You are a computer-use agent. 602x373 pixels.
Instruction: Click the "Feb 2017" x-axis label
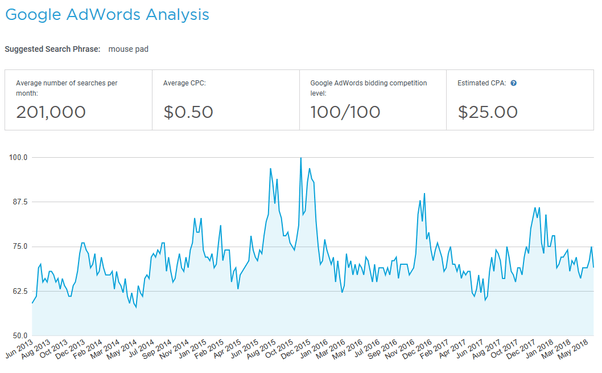tap(434, 349)
